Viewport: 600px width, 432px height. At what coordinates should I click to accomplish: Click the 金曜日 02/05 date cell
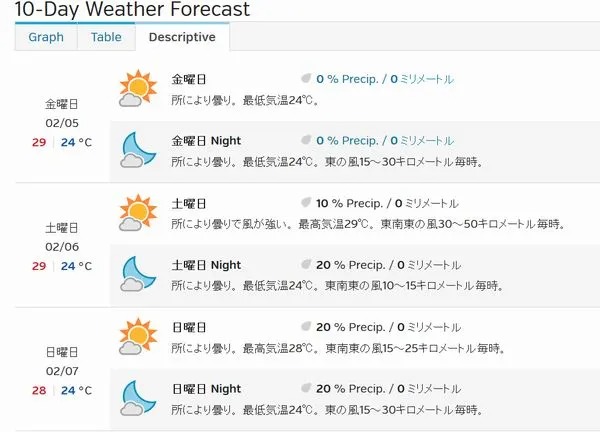[60, 121]
